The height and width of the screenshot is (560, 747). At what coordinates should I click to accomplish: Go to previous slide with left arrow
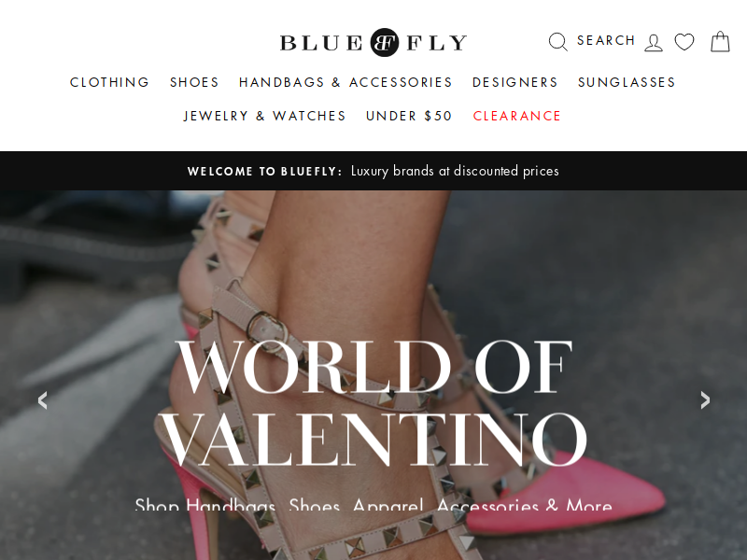[43, 400]
